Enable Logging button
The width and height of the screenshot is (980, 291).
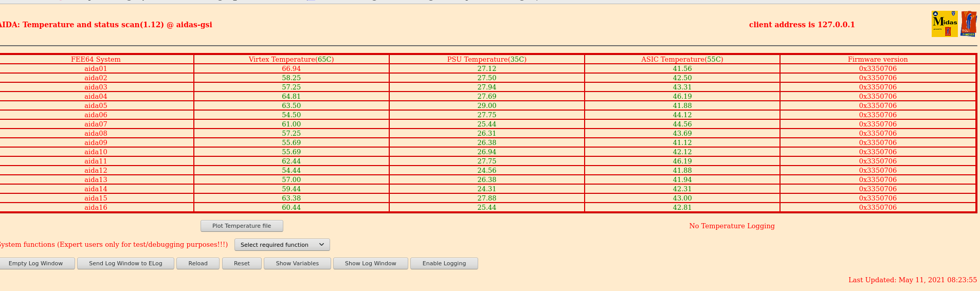444,263
